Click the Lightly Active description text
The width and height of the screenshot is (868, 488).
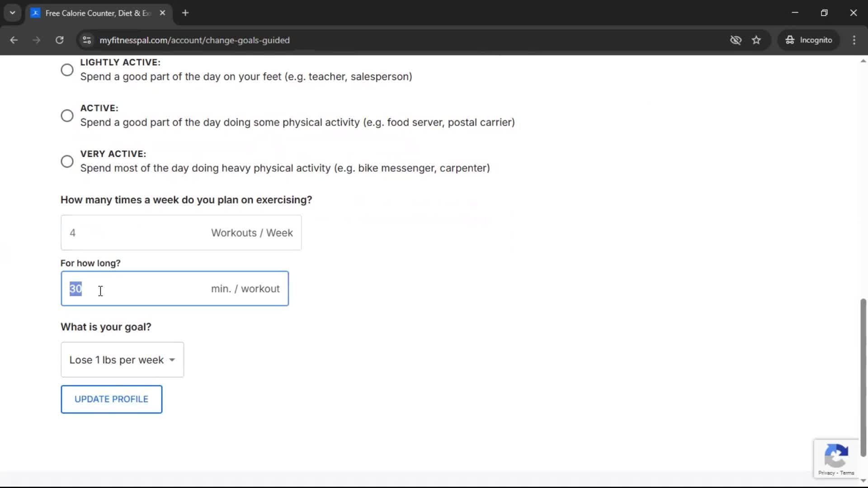pyautogui.click(x=246, y=77)
